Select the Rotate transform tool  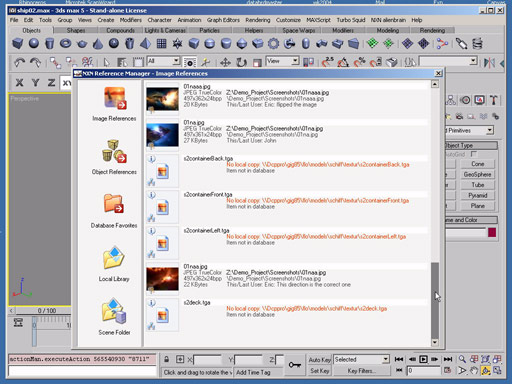[241, 62]
